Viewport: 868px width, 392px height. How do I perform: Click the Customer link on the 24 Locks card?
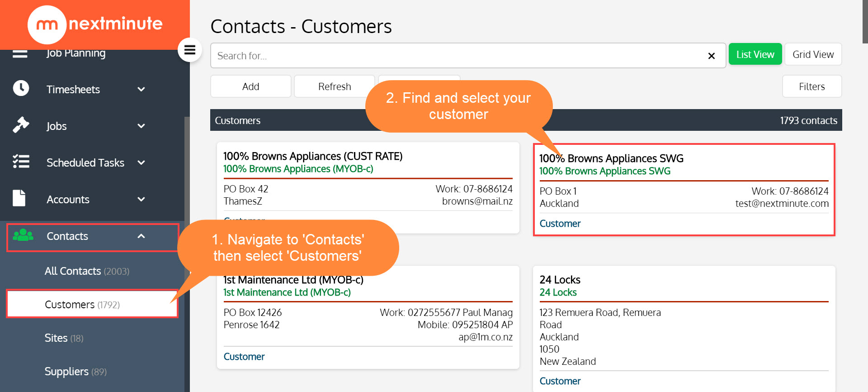pyautogui.click(x=560, y=381)
